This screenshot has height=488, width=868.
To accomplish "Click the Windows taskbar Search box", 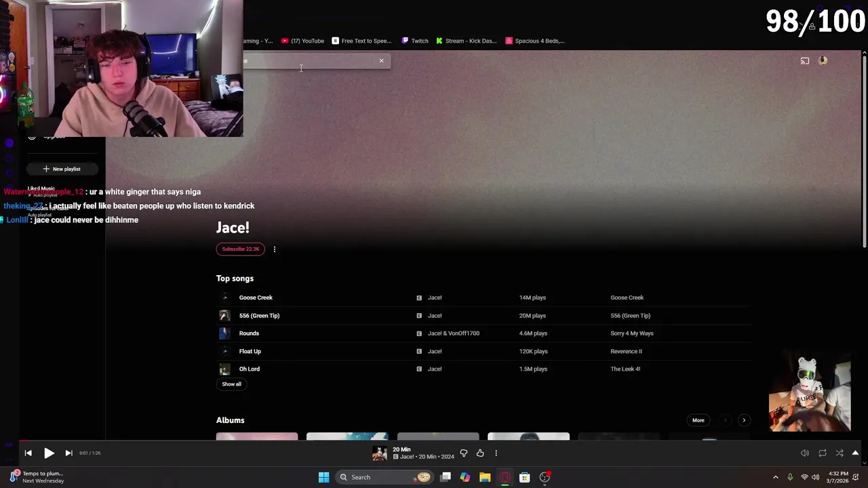I will coord(384,477).
